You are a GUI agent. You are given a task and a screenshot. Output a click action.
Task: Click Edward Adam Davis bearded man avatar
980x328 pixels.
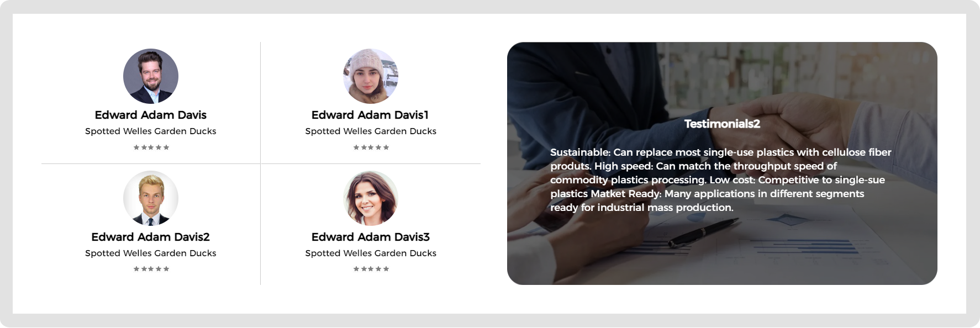pos(151,76)
